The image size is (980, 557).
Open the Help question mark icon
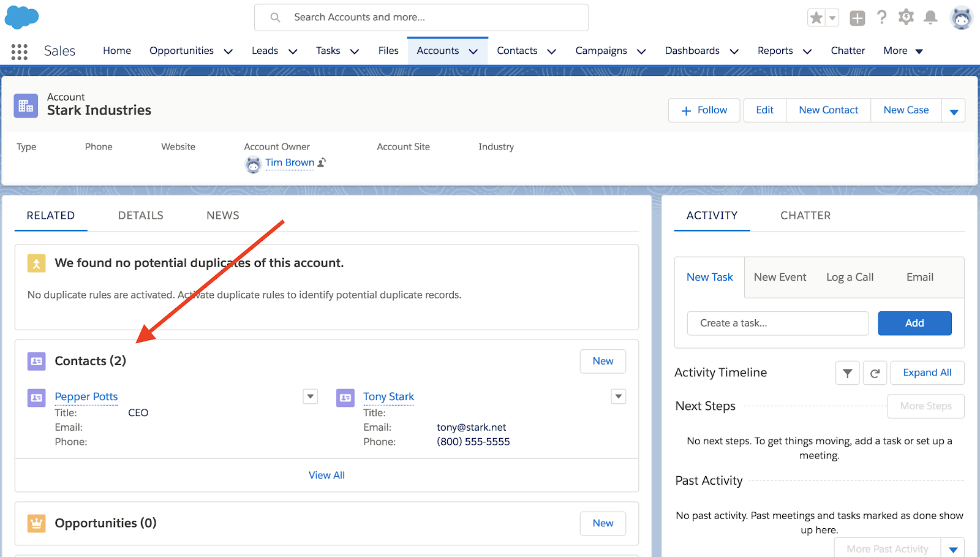pyautogui.click(x=881, y=17)
